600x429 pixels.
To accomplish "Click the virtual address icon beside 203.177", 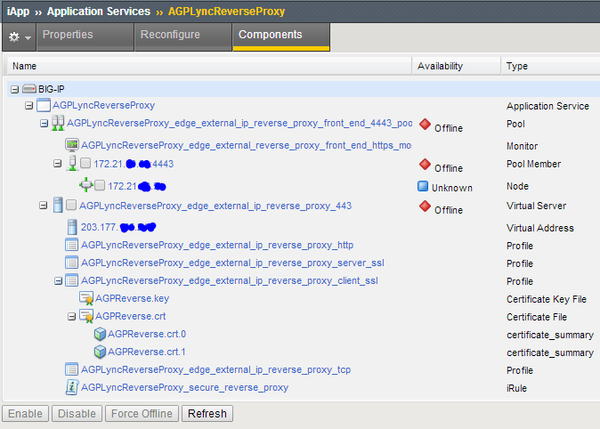I will [x=71, y=226].
